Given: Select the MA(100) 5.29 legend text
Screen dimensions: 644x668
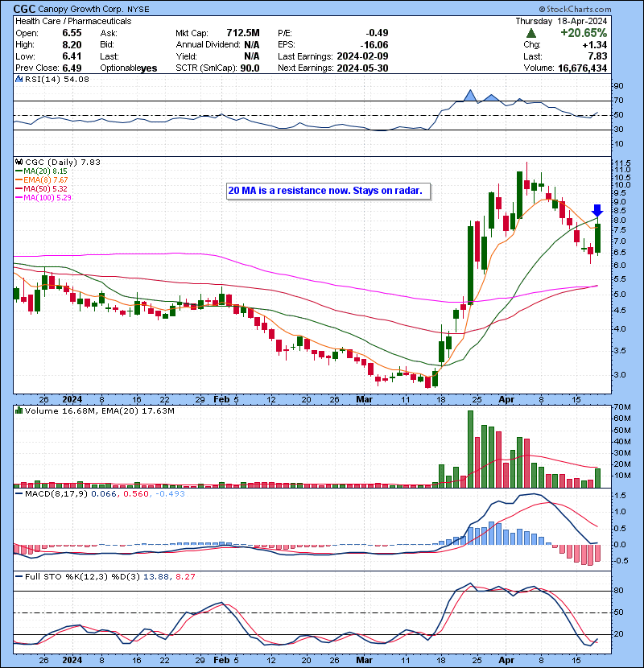Looking at the screenshot, I should pyautogui.click(x=47, y=198).
